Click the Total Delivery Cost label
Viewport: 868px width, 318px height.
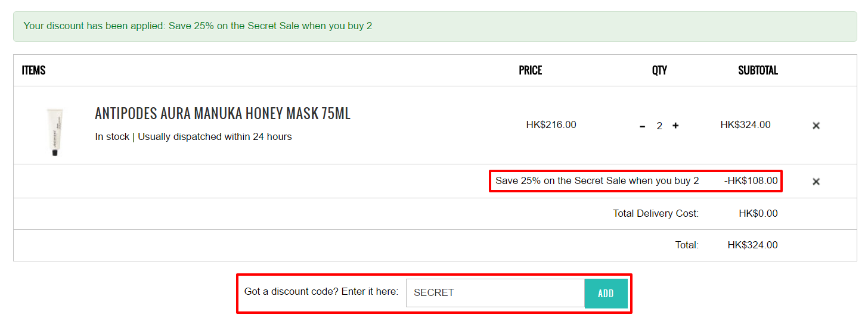coord(656,213)
